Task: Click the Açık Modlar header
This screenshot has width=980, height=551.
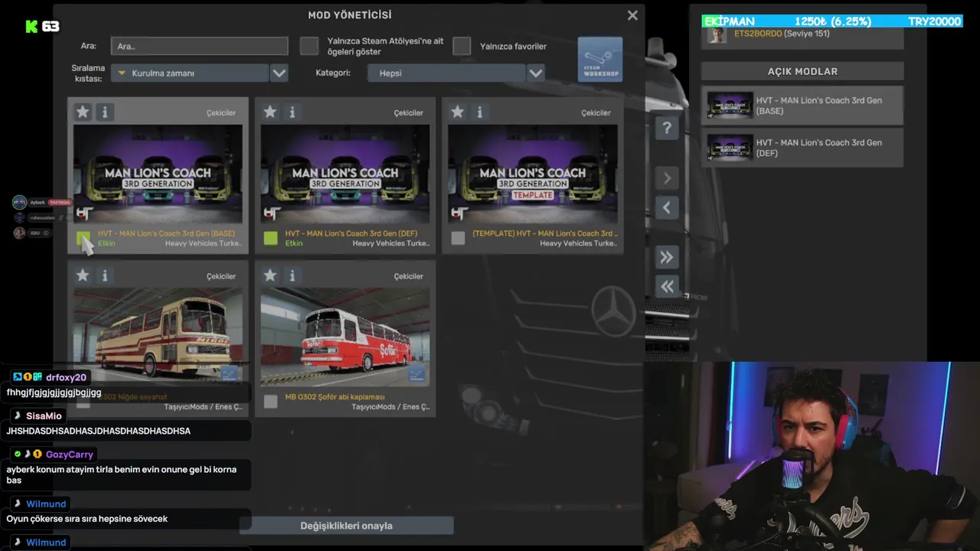Action: click(802, 71)
